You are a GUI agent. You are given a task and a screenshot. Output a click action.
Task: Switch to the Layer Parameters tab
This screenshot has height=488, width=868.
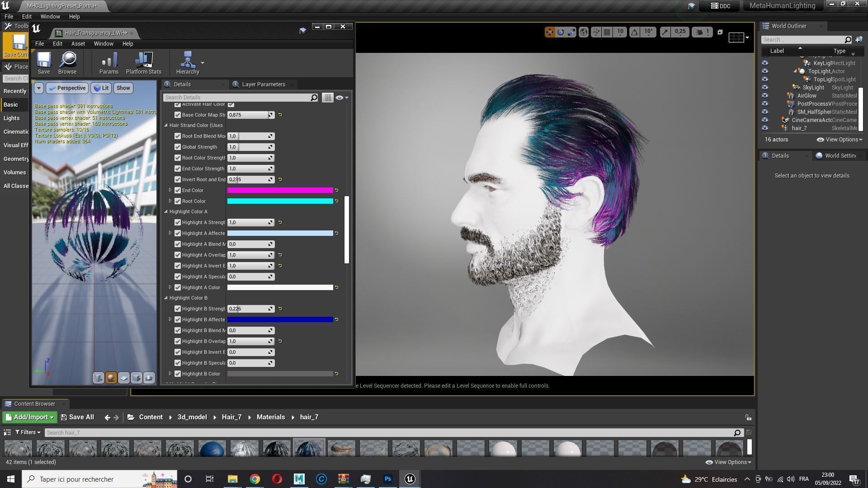tap(263, 84)
